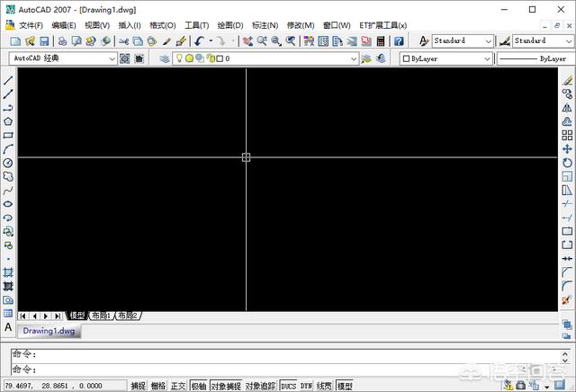
Task: Open the 文件(F) menu
Action: click(x=31, y=25)
